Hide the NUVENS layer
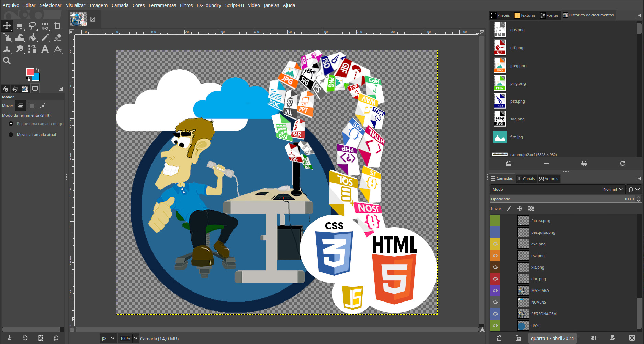The height and width of the screenshot is (344, 644). 495,302
